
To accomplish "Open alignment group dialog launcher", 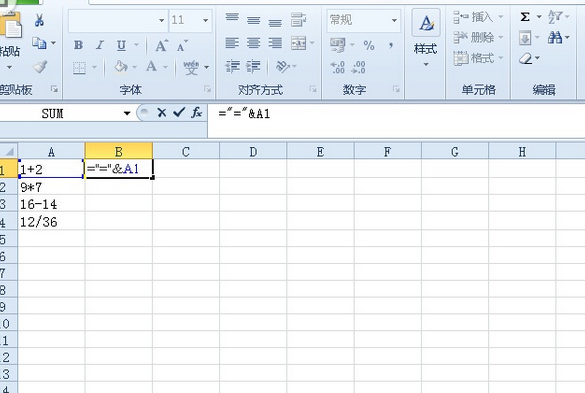I will [x=313, y=89].
